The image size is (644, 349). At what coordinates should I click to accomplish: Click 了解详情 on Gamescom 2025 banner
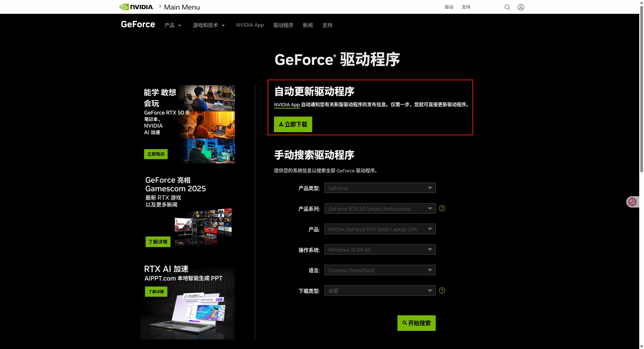[158, 242]
